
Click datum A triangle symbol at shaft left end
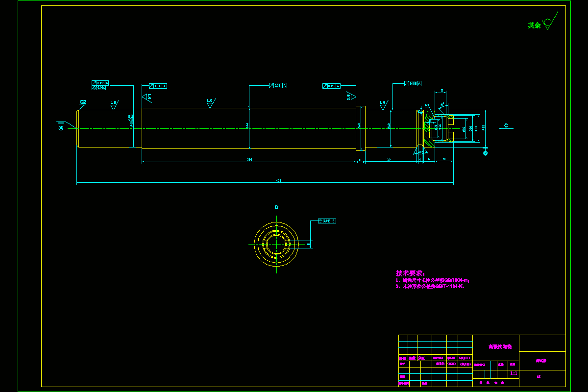coord(61,125)
